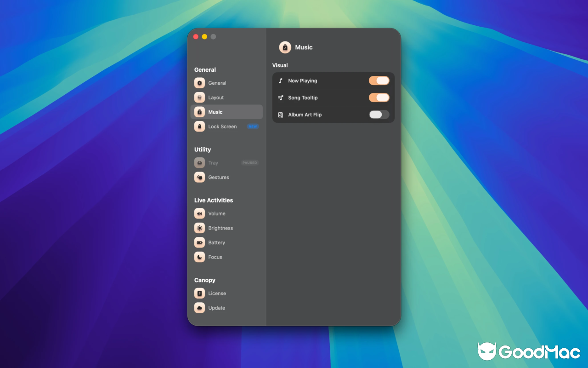
Task: Click the "Visual" section heading
Action: (280, 65)
